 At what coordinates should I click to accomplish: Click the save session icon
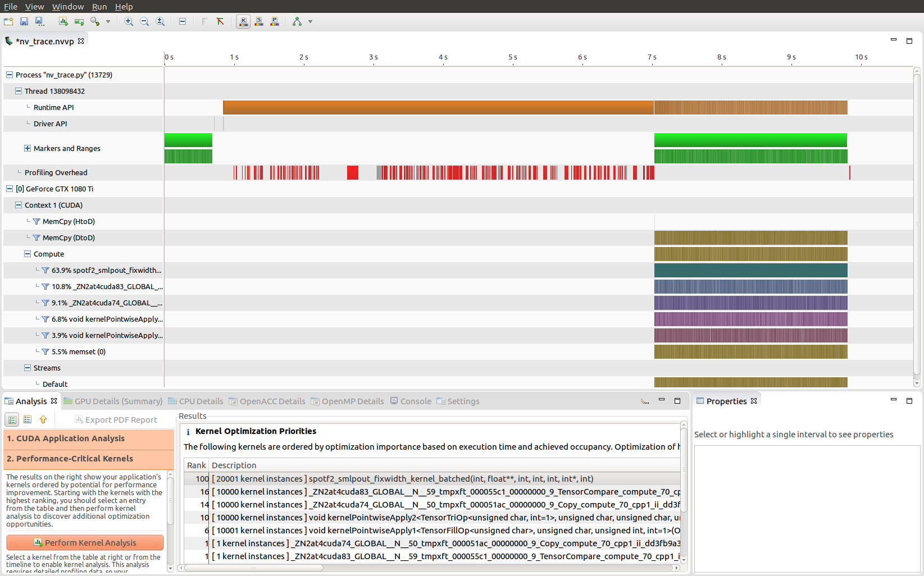tap(24, 21)
